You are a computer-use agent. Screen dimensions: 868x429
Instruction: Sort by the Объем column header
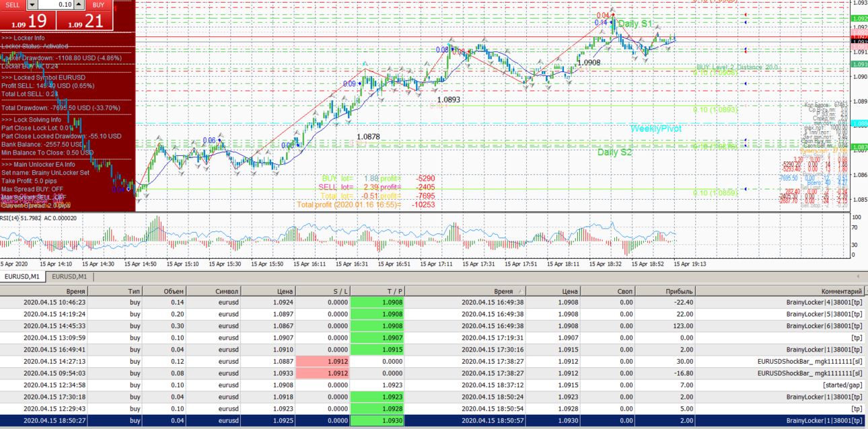point(164,291)
